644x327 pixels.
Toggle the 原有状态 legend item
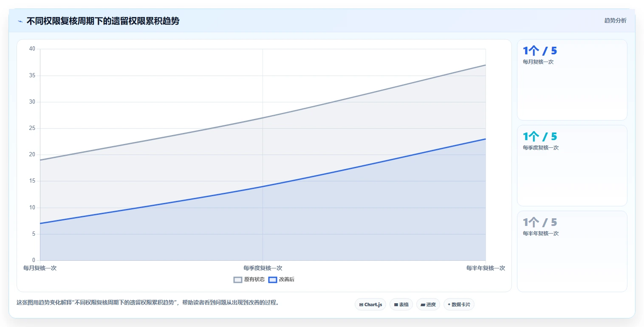click(x=249, y=279)
